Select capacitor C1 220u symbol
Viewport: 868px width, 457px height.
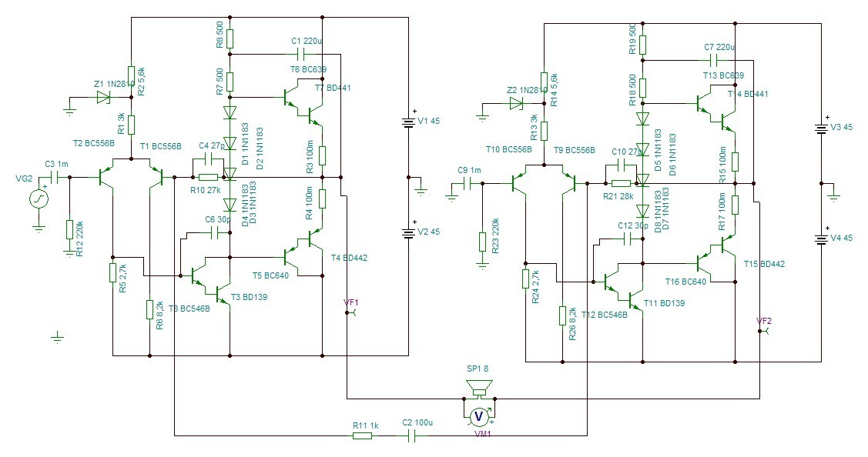pos(302,54)
